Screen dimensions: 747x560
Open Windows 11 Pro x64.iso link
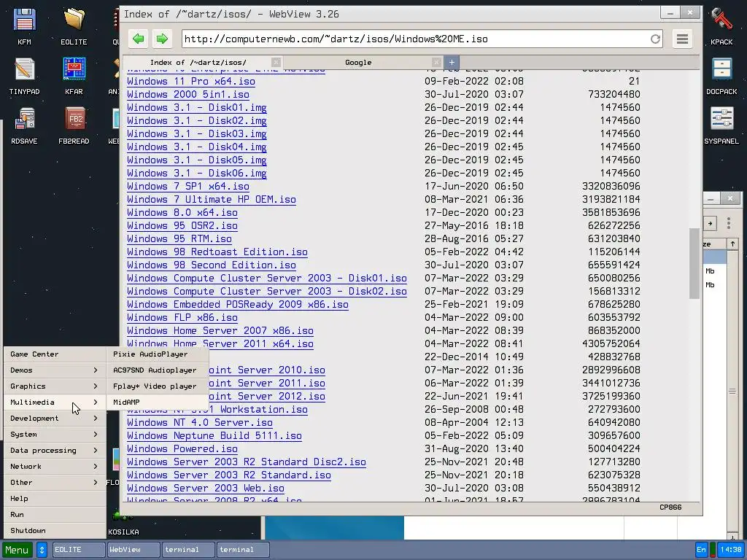tap(191, 82)
